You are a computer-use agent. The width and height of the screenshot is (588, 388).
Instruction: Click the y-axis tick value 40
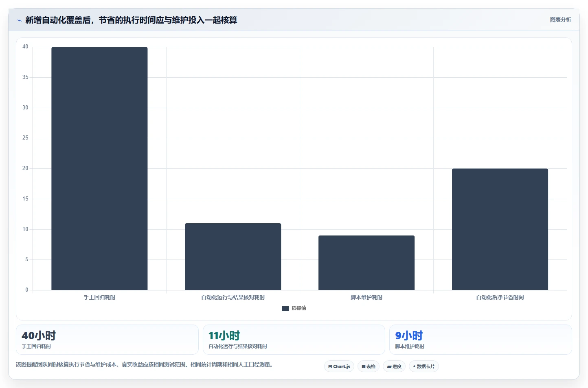[25, 47]
